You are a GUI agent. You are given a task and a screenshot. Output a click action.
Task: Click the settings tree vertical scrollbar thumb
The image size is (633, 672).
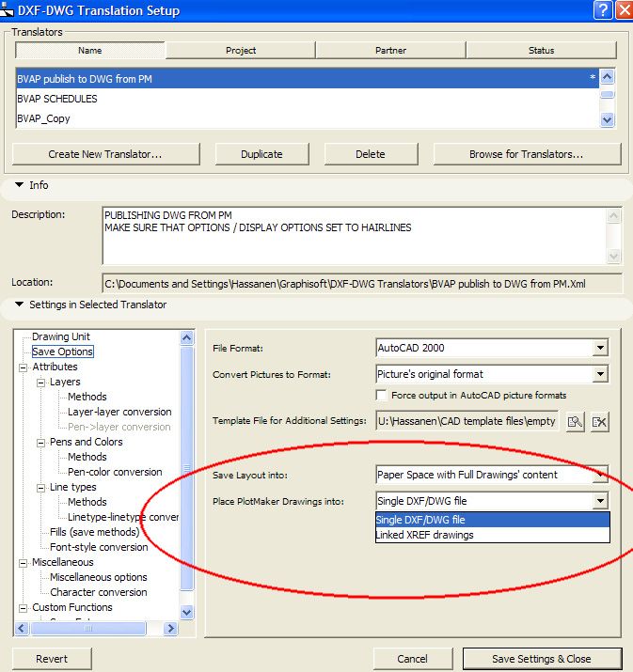tap(186, 468)
